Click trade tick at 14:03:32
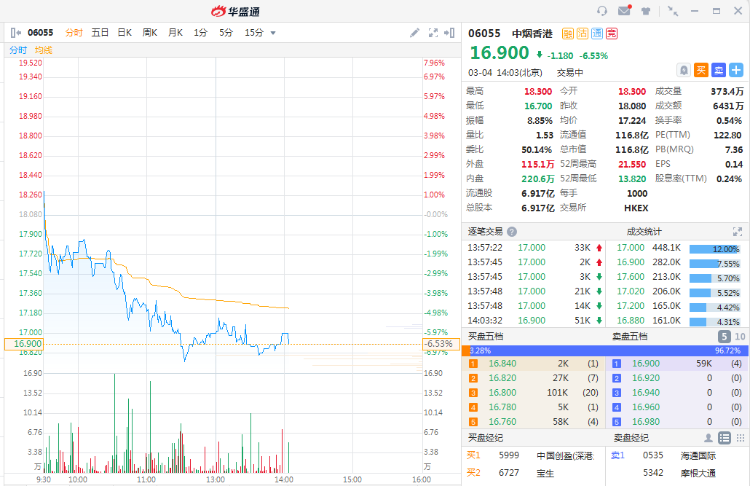Image resolution: width=750 pixels, height=486 pixels. click(534, 320)
